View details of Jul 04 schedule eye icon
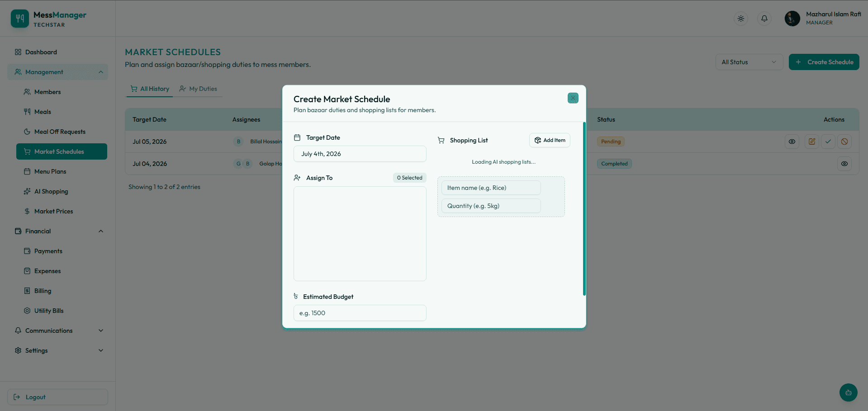Image resolution: width=868 pixels, height=411 pixels. pyautogui.click(x=844, y=164)
